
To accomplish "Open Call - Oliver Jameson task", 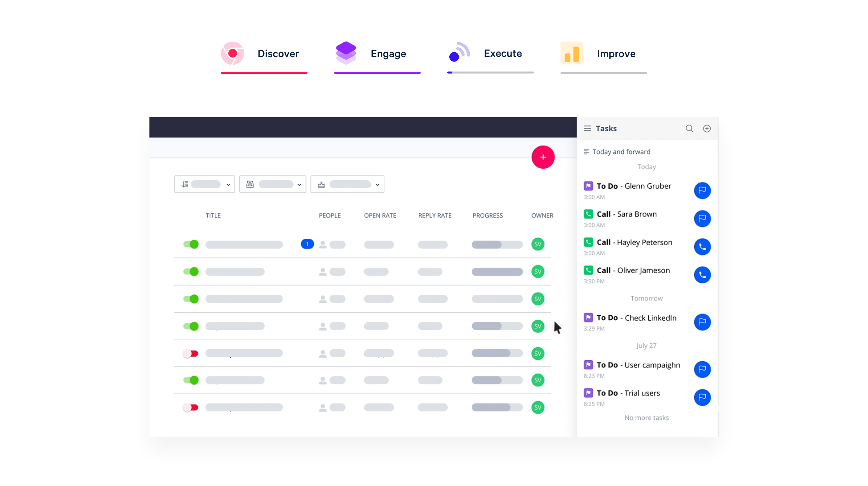I will [633, 270].
